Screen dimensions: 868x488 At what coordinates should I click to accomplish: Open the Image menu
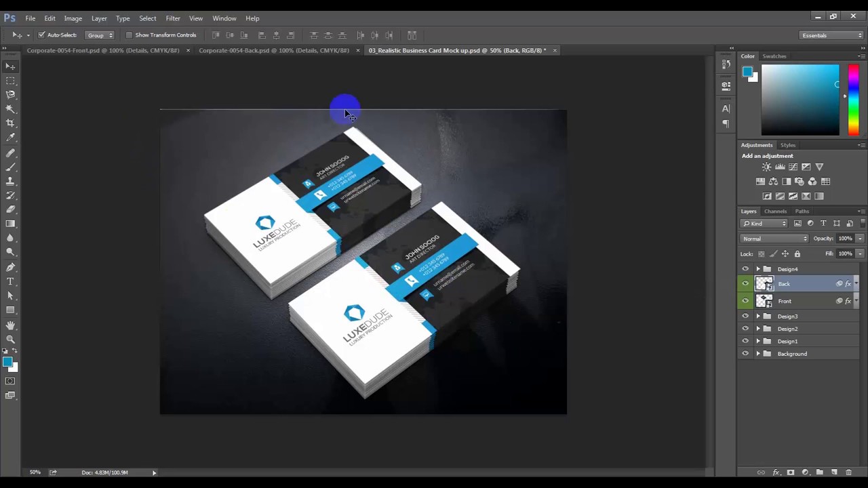click(73, 18)
